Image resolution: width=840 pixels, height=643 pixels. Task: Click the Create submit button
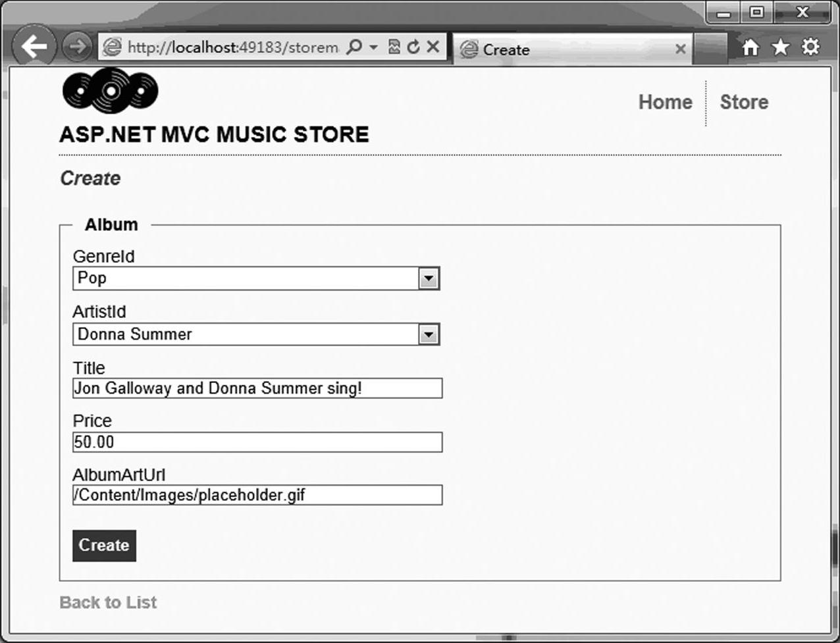point(104,546)
